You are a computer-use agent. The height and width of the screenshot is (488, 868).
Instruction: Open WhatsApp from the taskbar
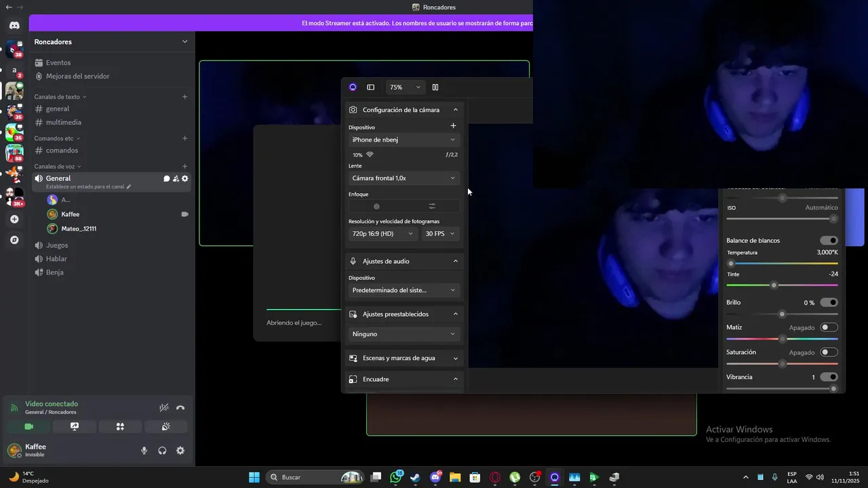[396, 477]
